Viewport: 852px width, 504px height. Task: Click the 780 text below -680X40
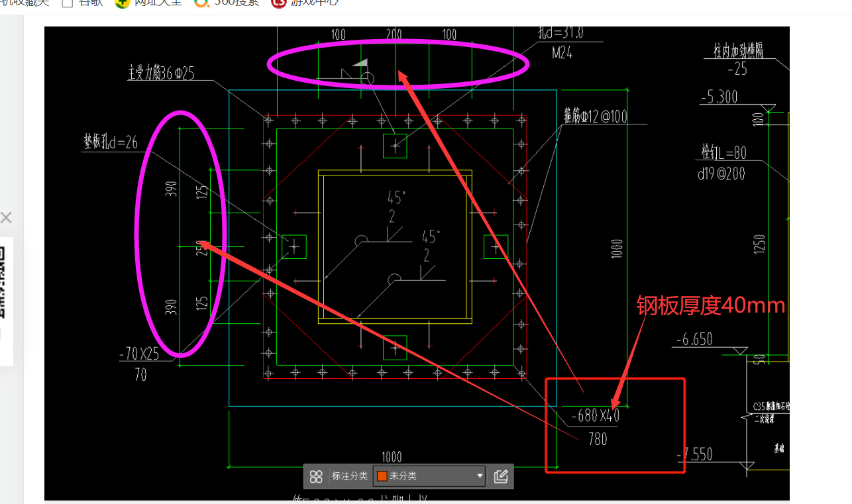[598, 438]
